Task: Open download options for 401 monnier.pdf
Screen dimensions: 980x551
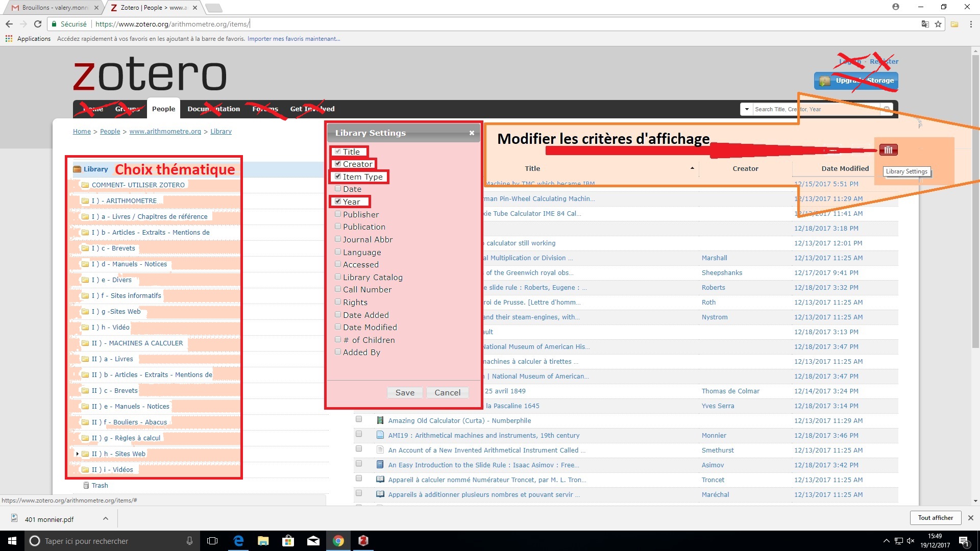Action: pyautogui.click(x=105, y=519)
